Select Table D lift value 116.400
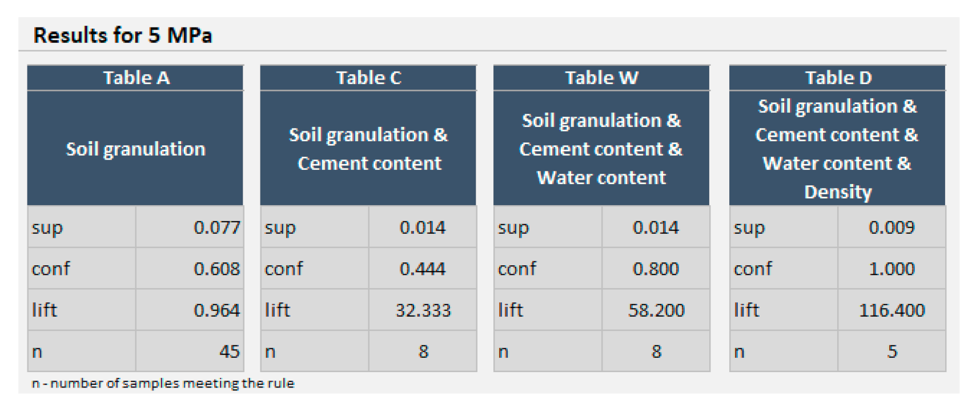 (891, 310)
